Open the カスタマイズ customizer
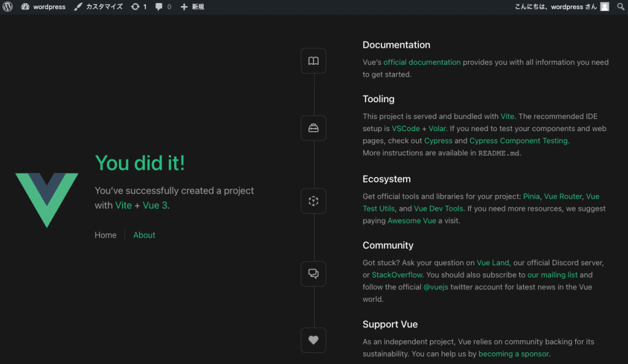Viewport: 628px width, 364px height. tap(99, 7)
